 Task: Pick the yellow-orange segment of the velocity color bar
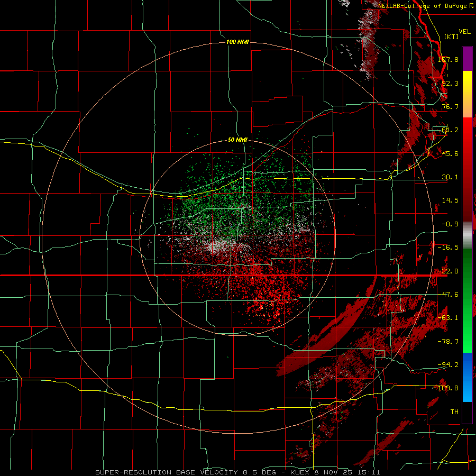coord(467,94)
